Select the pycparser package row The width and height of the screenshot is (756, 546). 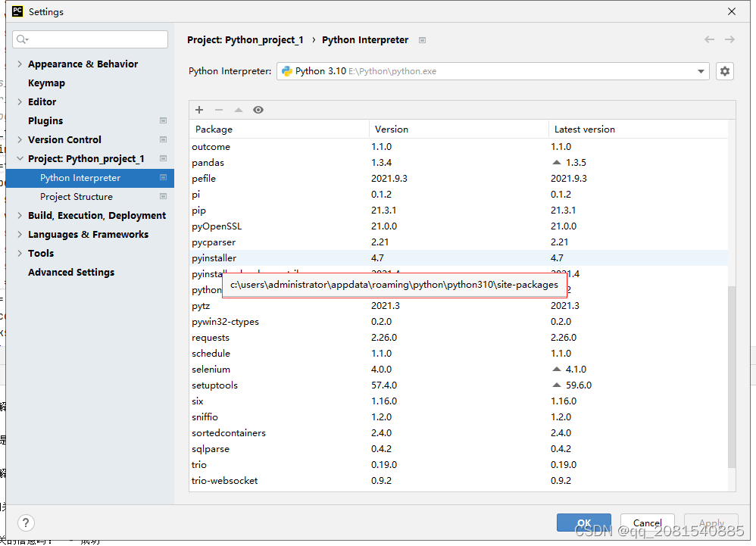pos(458,242)
